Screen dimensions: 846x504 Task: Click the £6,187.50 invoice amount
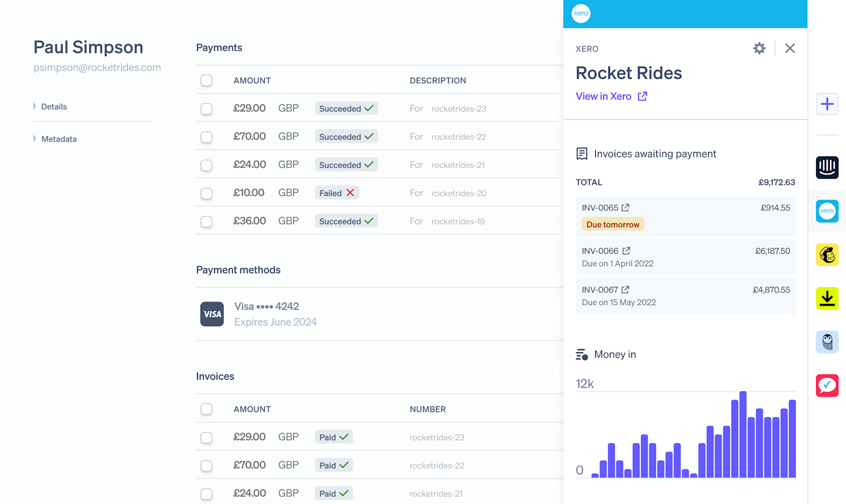click(x=772, y=251)
